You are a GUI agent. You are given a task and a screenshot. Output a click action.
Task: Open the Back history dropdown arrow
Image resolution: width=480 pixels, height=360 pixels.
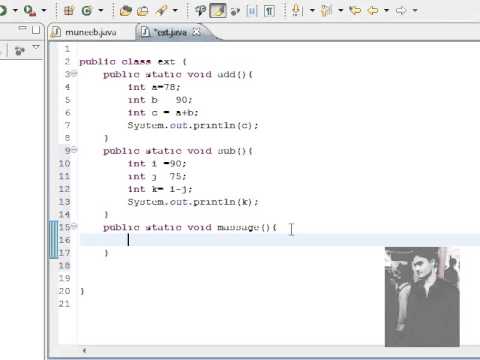click(386, 11)
